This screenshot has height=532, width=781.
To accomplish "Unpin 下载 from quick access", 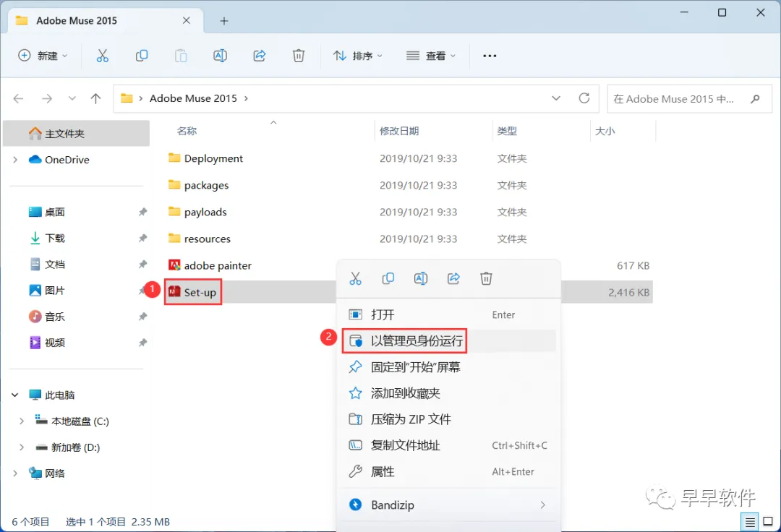I will [x=142, y=238].
